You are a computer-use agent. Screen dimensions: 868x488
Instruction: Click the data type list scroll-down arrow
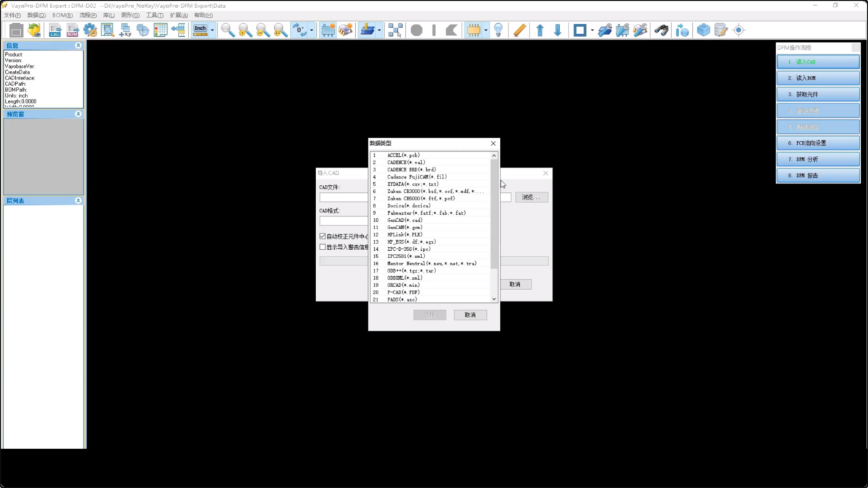[495, 299]
